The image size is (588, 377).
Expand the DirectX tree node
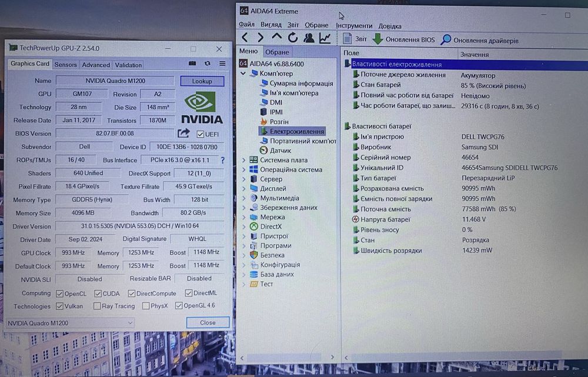(244, 226)
